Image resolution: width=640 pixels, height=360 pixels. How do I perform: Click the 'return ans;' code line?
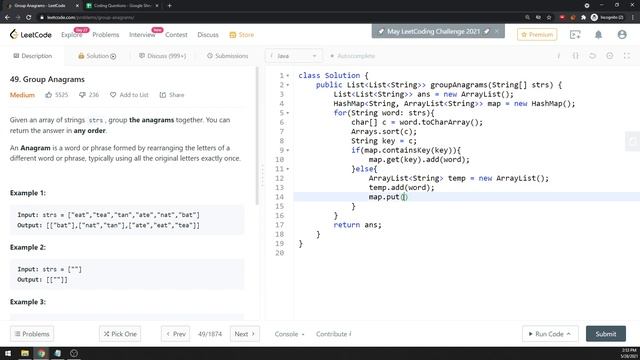(358, 225)
